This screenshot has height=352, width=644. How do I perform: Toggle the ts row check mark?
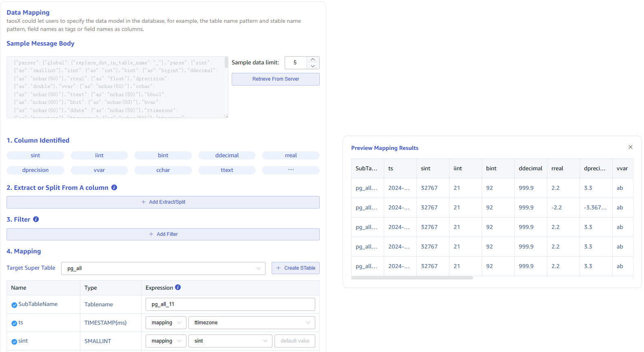tap(14, 323)
